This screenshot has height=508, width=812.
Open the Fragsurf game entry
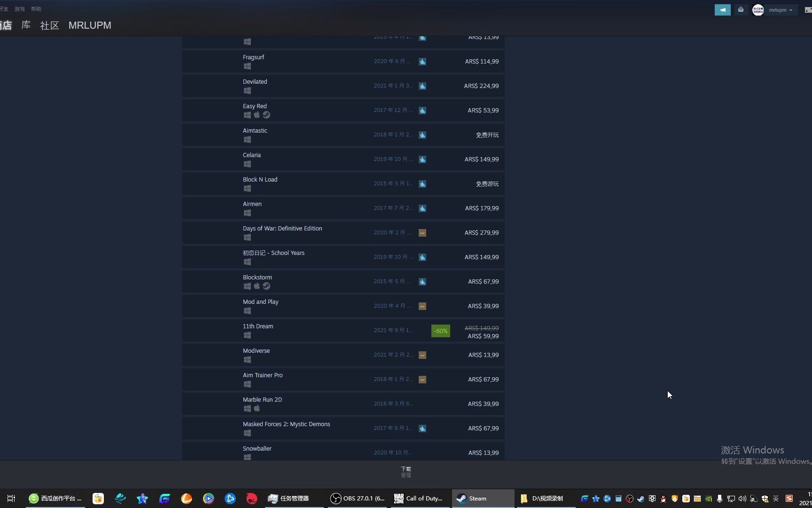tap(344, 62)
